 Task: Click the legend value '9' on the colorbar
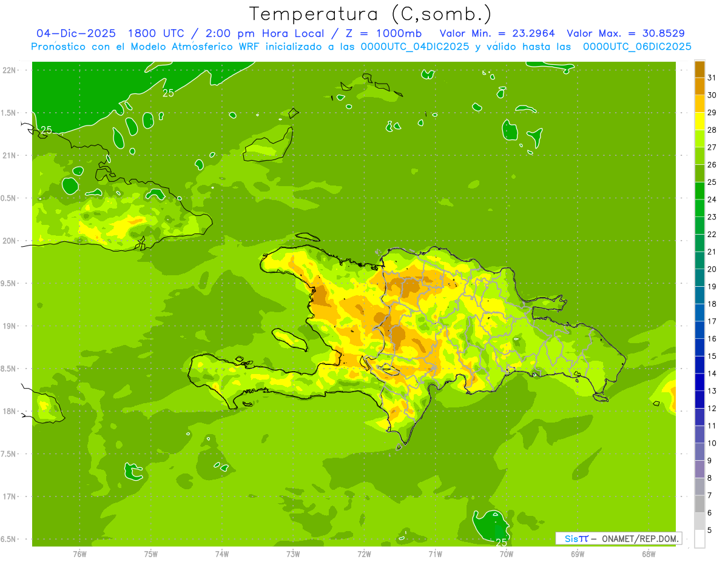(x=709, y=461)
